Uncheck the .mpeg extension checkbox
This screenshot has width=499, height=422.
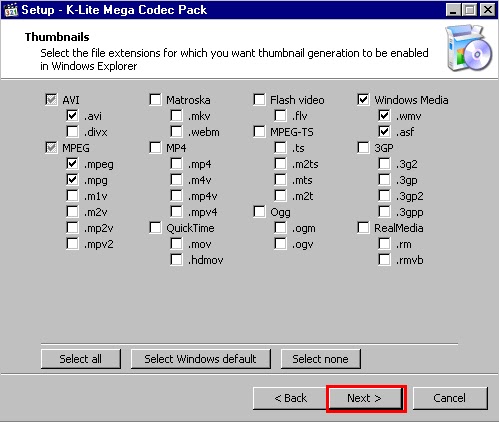pyautogui.click(x=72, y=163)
